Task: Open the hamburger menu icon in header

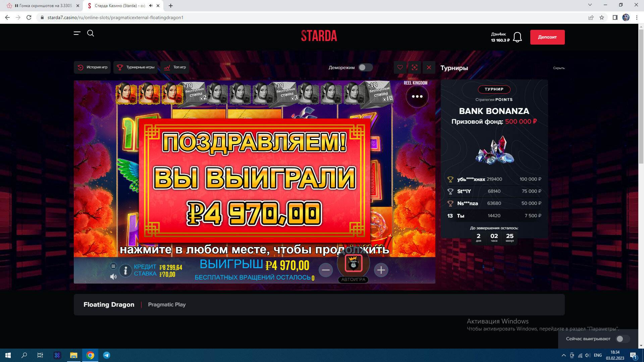Action: [77, 33]
